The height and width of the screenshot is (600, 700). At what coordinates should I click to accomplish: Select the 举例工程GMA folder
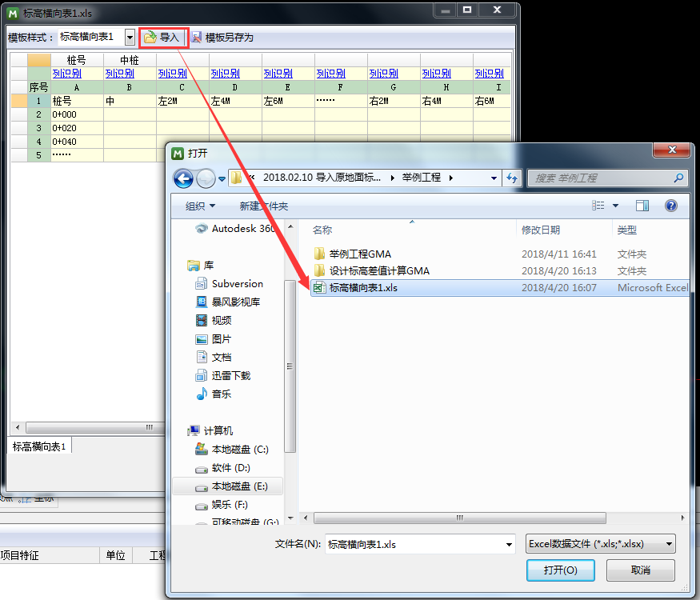[x=360, y=254]
